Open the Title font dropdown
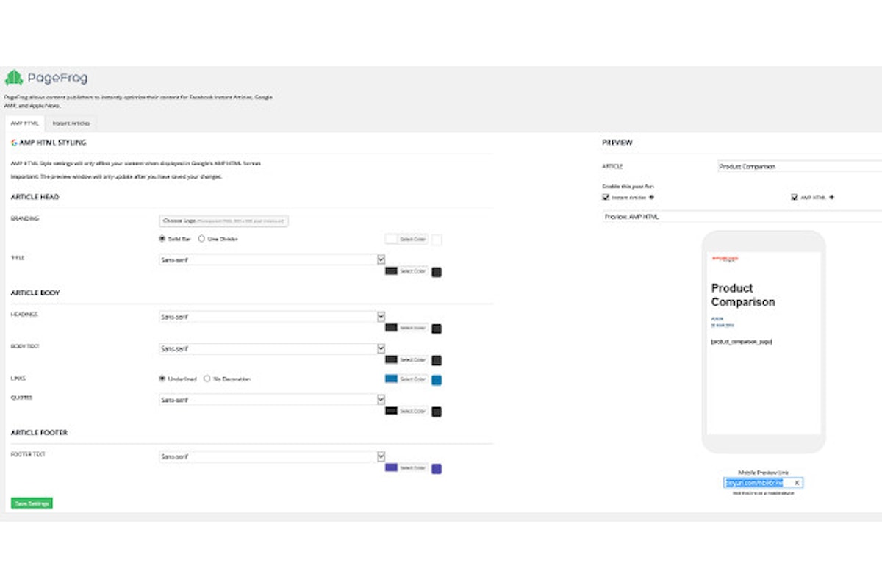The image size is (882, 588). [x=272, y=259]
